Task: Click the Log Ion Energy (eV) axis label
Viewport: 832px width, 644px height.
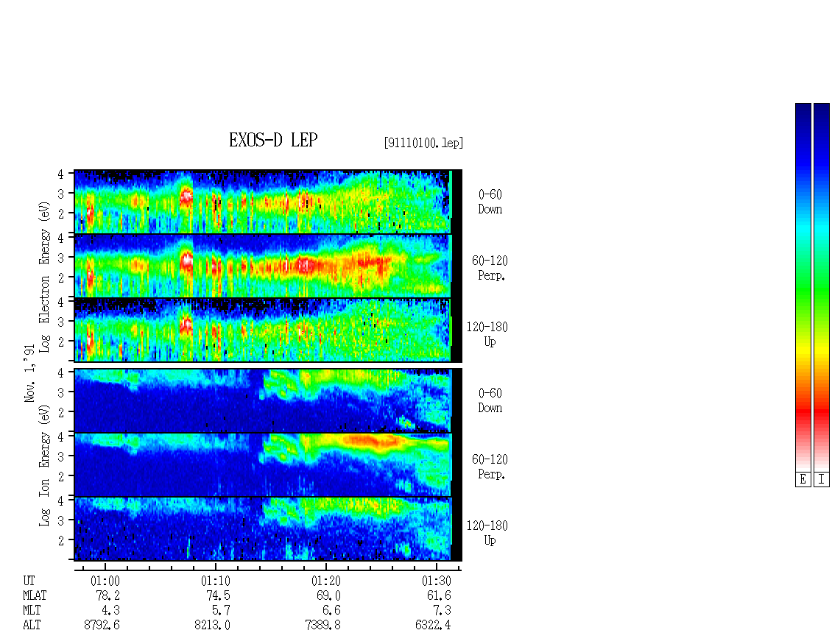Action: pyautogui.click(x=45, y=466)
